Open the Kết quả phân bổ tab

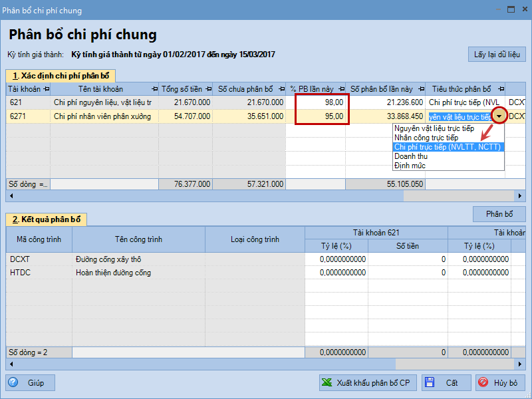point(47,219)
